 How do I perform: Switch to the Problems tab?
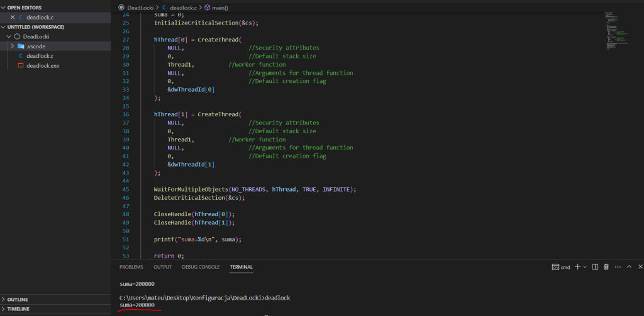tap(131, 267)
